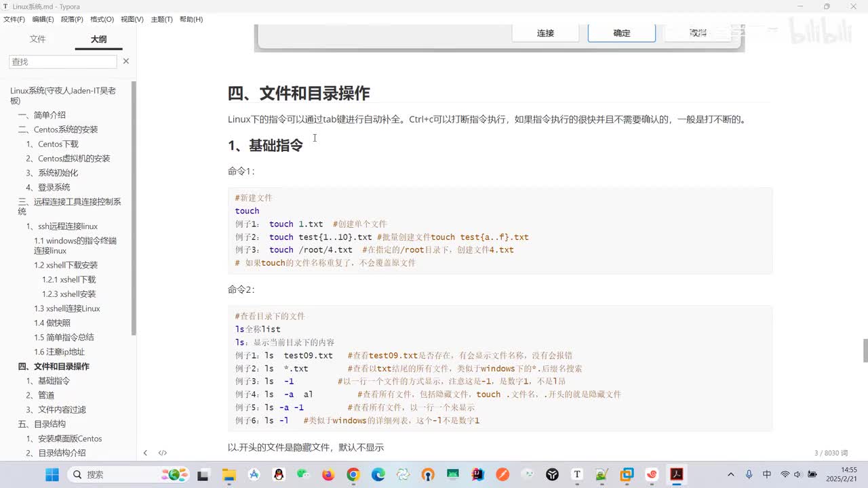The height and width of the screenshot is (488, 868).
Task: Jump to outline item 一、简单介绍
Action: pos(41,115)
